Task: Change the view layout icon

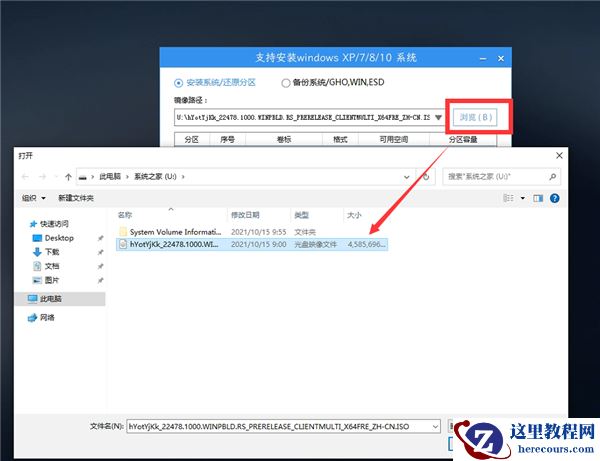Action: (x=508, y=198)
